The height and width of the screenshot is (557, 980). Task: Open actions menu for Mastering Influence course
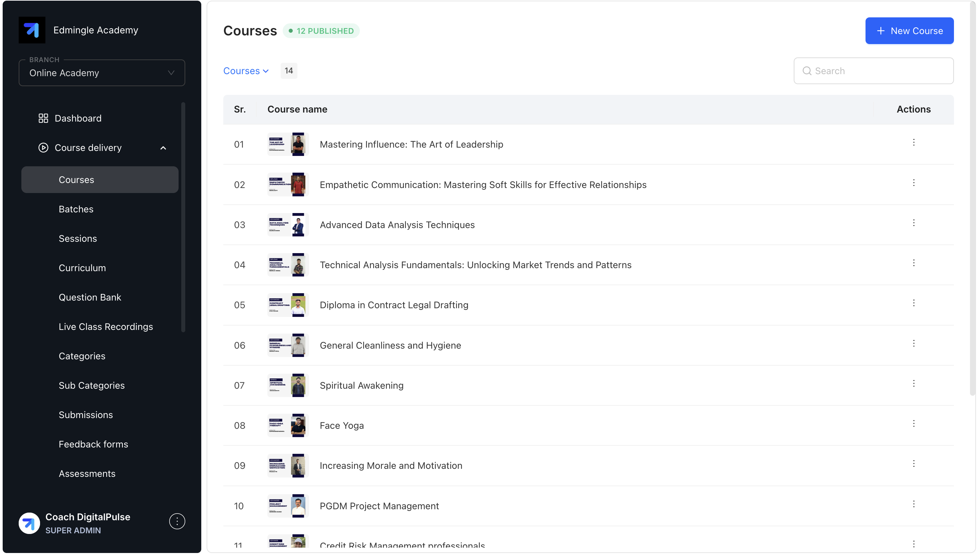tap(914, 143)
